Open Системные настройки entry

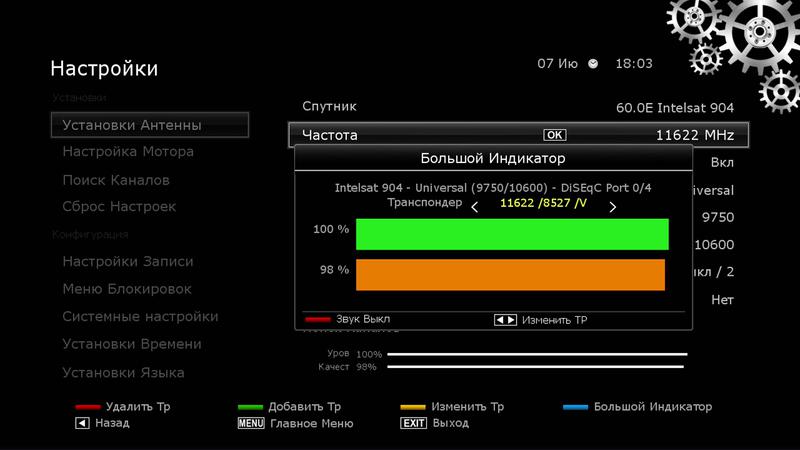pos(140,316)
